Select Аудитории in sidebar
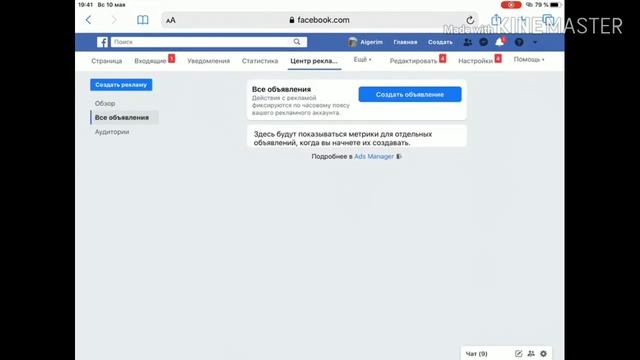 point(112,132)
